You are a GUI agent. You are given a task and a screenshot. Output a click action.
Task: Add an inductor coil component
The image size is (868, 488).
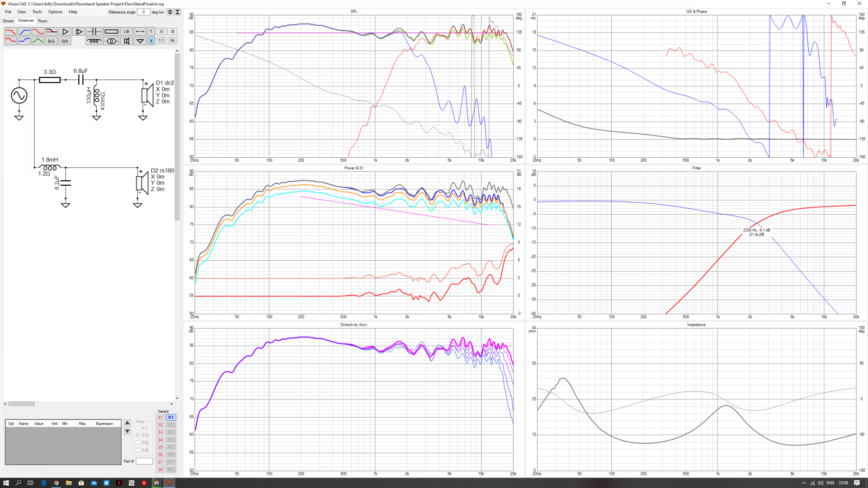(94, 41)
